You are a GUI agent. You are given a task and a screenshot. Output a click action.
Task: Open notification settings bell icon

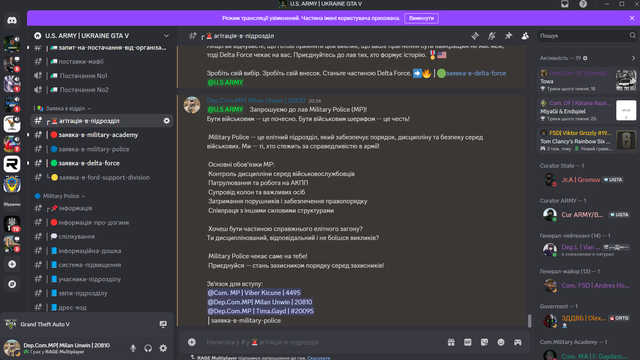[492, 36]
